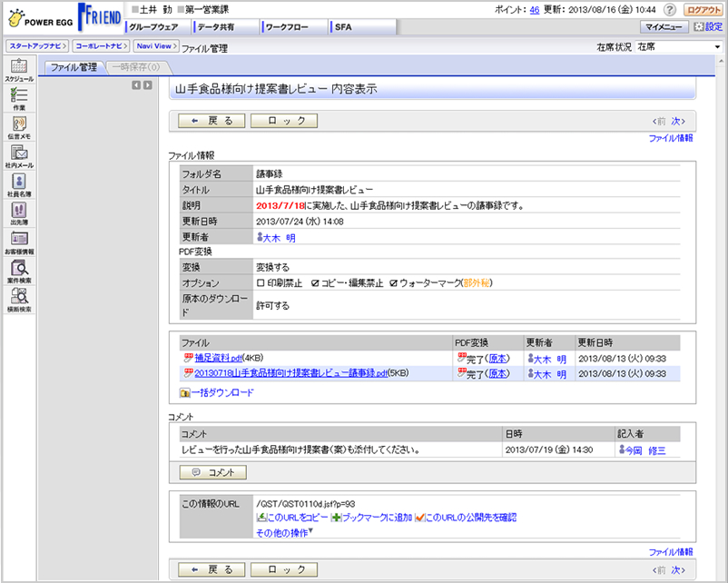
Task: Expand side panel with right arrow icon
Action: click(x=148, y=85)
